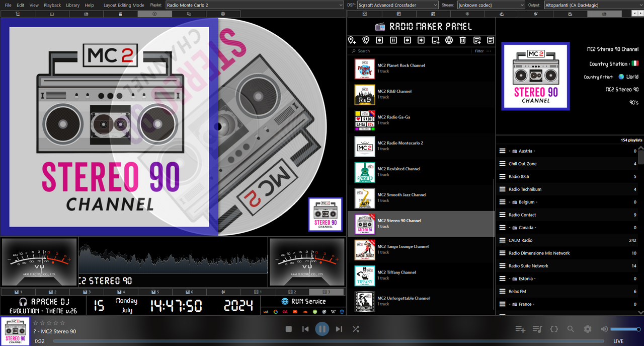Select MC2 Radio Ga-Ga station
This screenshot has height=346, width=644.
coord(421,120)
